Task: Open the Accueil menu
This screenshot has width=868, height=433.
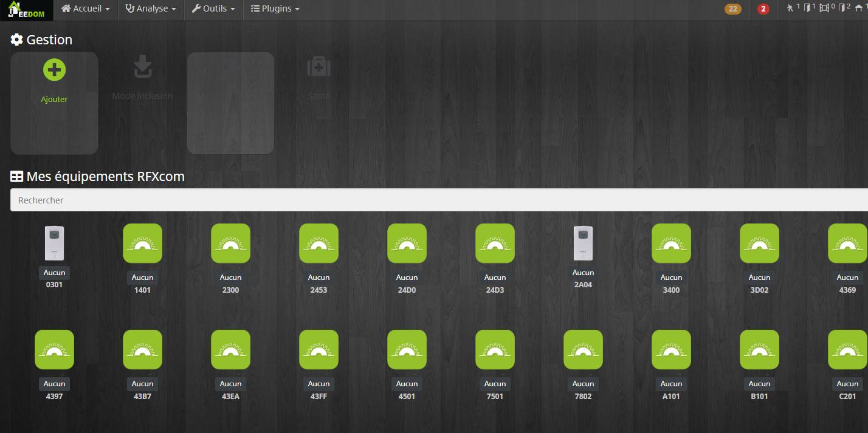Action: point(86,9)
